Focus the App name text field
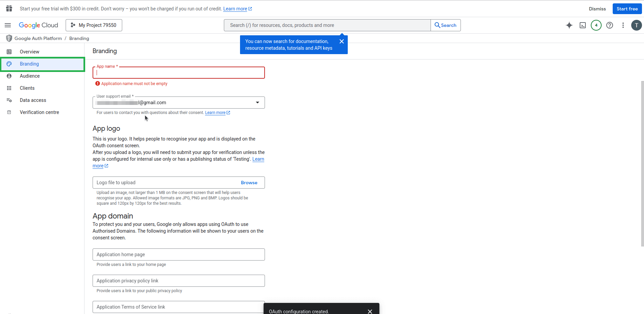The height and width of the screenshot is (314, 644). (x=178, y=73)
